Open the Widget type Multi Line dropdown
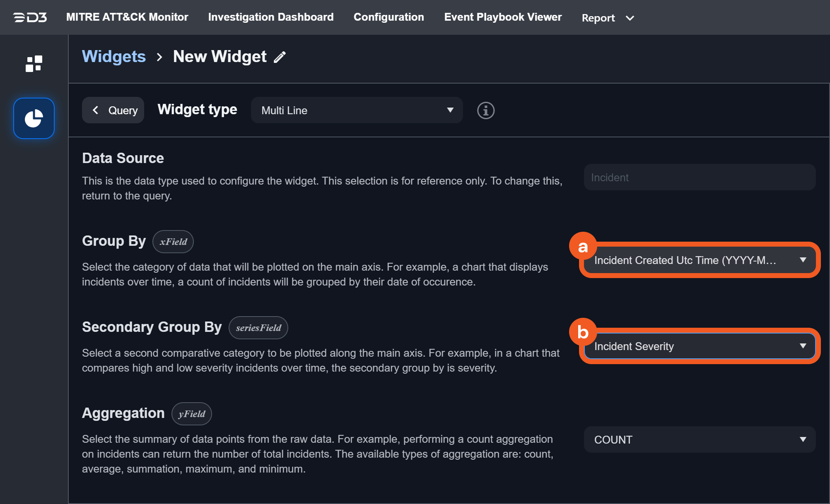The image size is (830, 504). [357, 110]
